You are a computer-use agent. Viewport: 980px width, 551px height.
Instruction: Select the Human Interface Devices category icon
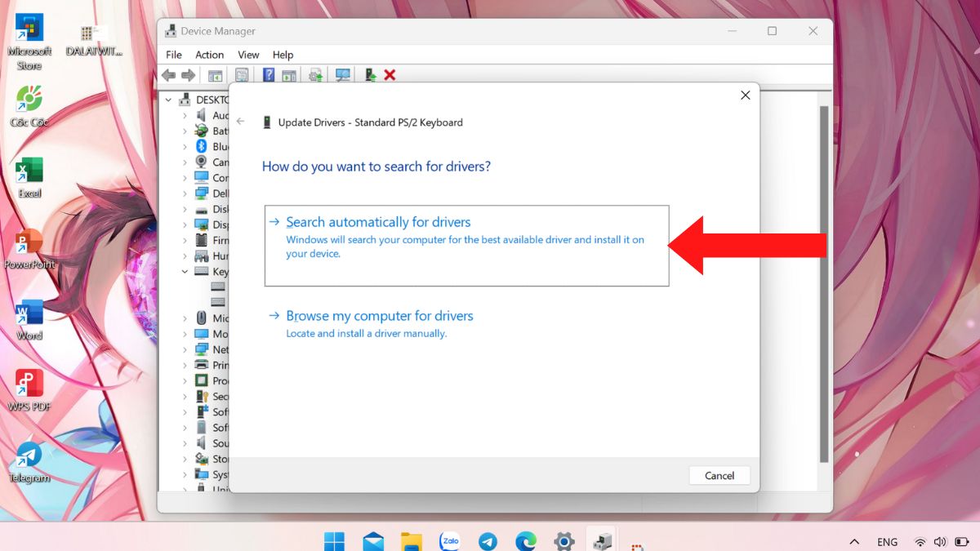(x=202, y=256)
